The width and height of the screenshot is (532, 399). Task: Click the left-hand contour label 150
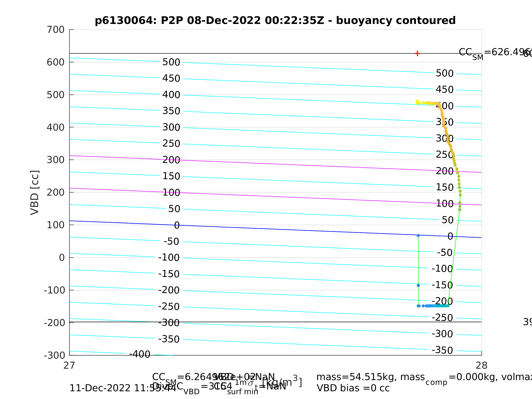(x=171, y=176)
